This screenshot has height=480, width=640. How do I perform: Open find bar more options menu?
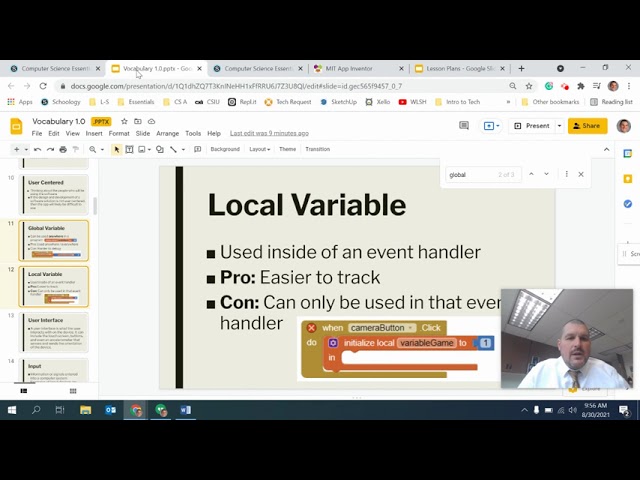[567, 174]
